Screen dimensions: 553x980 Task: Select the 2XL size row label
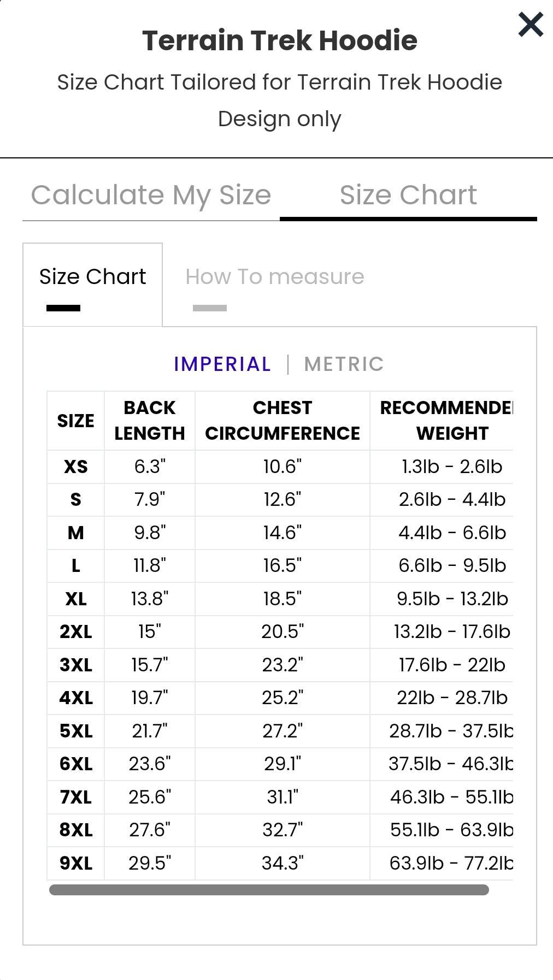coord(76,632)
